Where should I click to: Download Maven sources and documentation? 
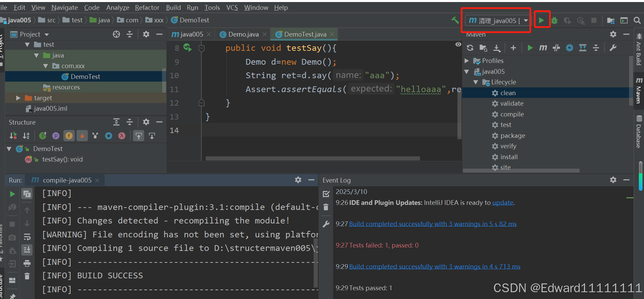point(497,48)
